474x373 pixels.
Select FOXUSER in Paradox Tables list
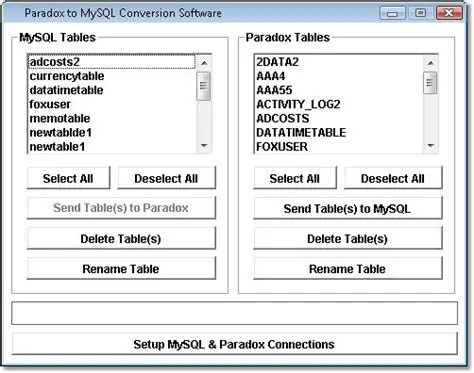point(339,147)
